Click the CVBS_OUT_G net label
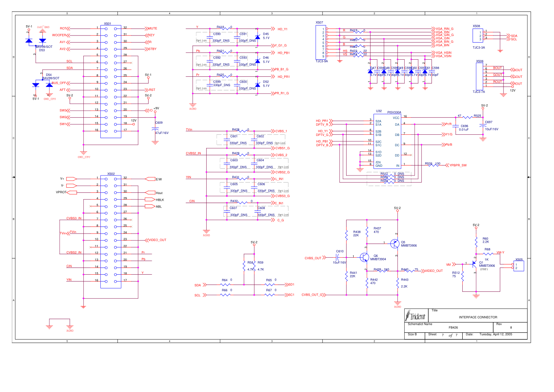This screenshot has height=392, width=554. click(312, 295)
